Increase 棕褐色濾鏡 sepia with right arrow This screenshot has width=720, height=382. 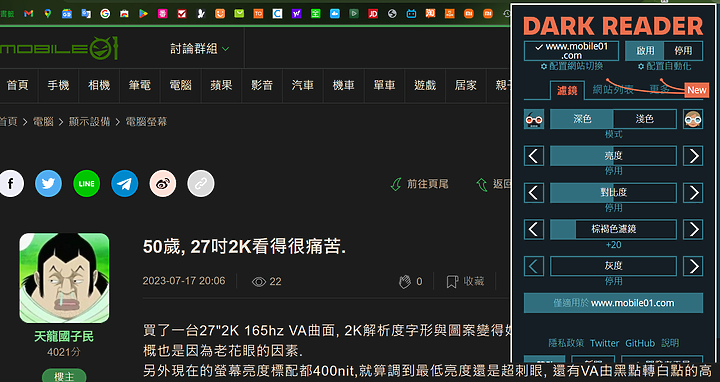coord(693,229)
